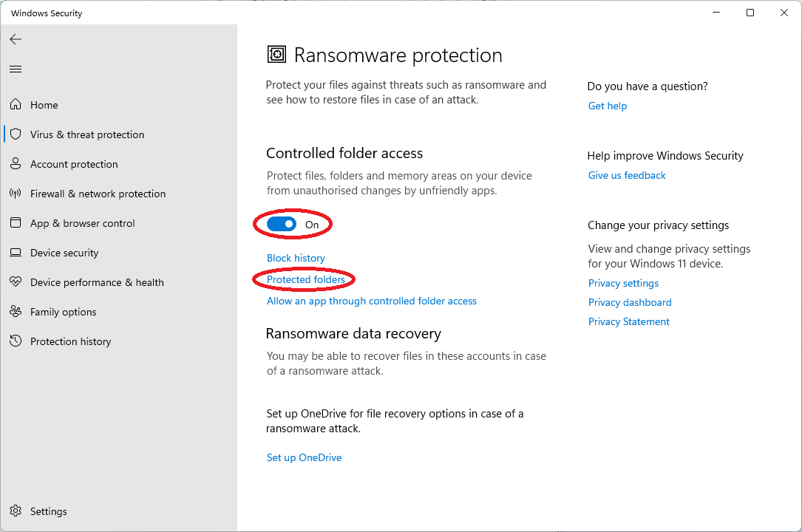The height and width of the screenshot is (532, 802).
Task: Click the Set up OneDrive link
Action: pyautogui.click(x=304, y=457)
